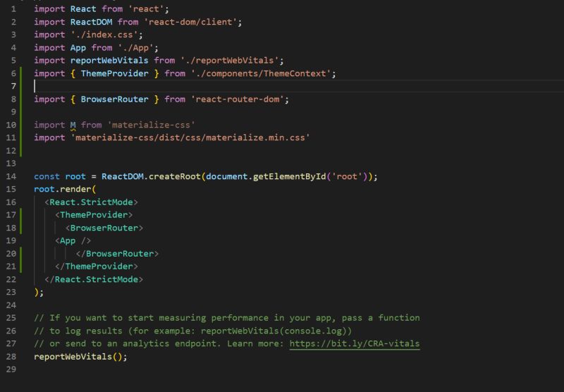Click line number 7 in the gutter
This screenshot has width=564, height=392.
(13, 86)
